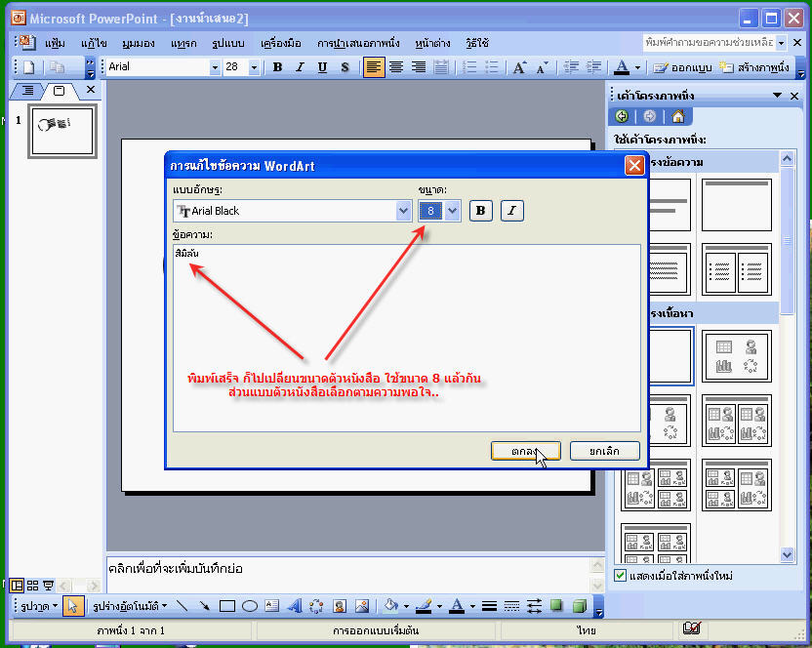Click the WordArt text input area
The width and height of the screenshot is (812, 648).
407,338
